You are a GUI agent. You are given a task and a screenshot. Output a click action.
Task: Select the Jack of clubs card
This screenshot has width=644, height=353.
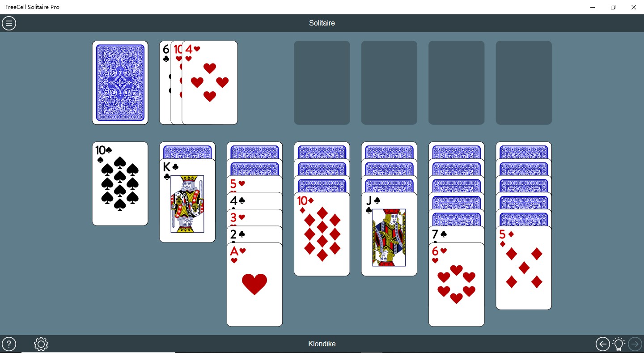coord(389,234)
